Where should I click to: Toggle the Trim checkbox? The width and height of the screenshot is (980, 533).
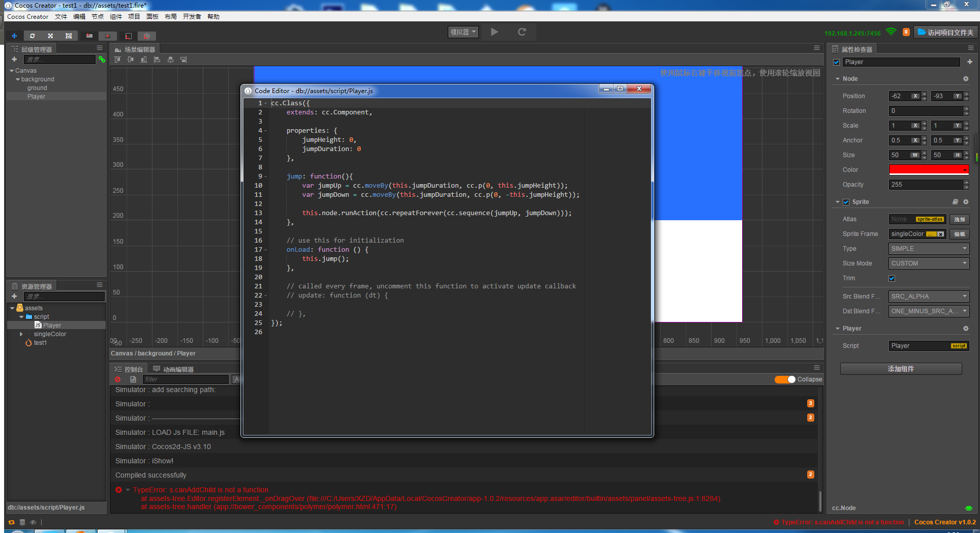click(892, 278)
